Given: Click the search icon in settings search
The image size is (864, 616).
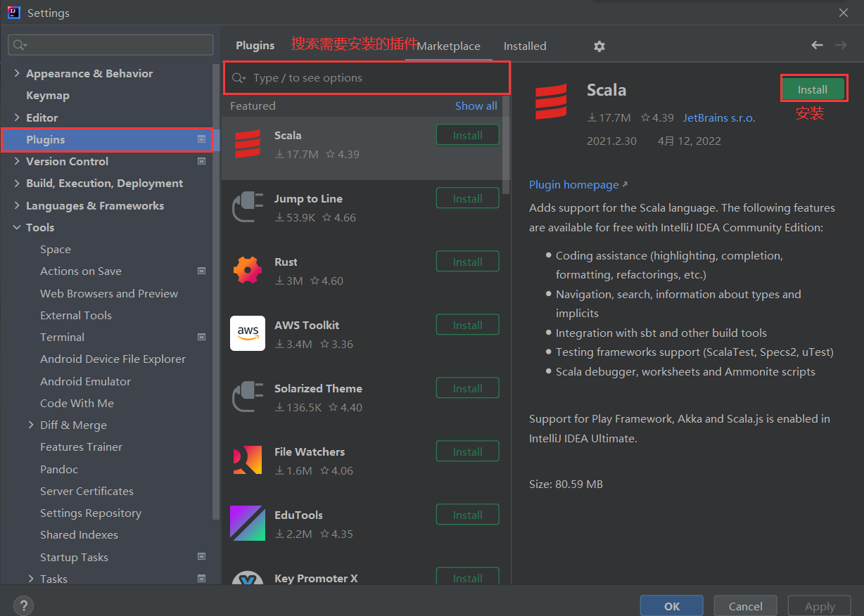Looking at the screenshot, I should tap(19, 45).
